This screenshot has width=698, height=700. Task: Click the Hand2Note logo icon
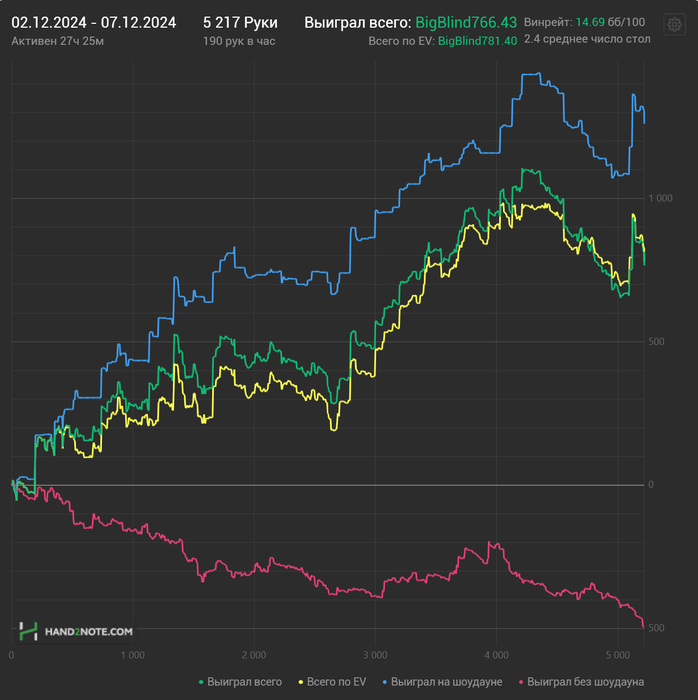28,631
